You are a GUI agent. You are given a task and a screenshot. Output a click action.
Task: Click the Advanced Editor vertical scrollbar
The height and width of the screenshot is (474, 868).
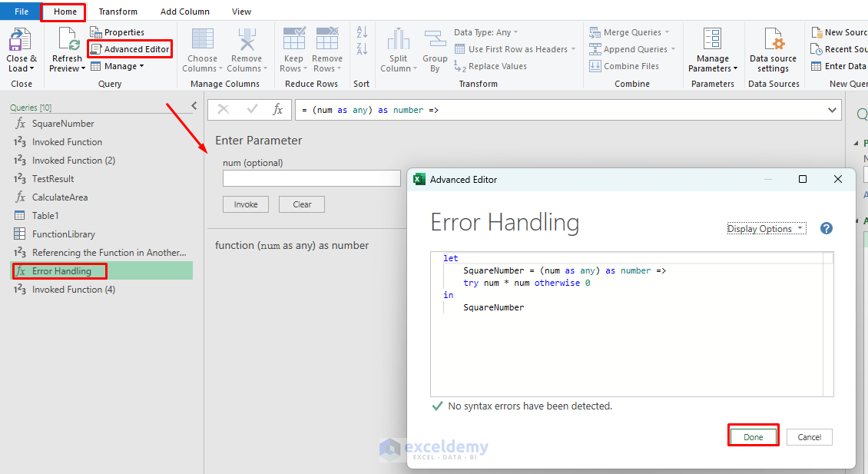click(x=828, y=324)
